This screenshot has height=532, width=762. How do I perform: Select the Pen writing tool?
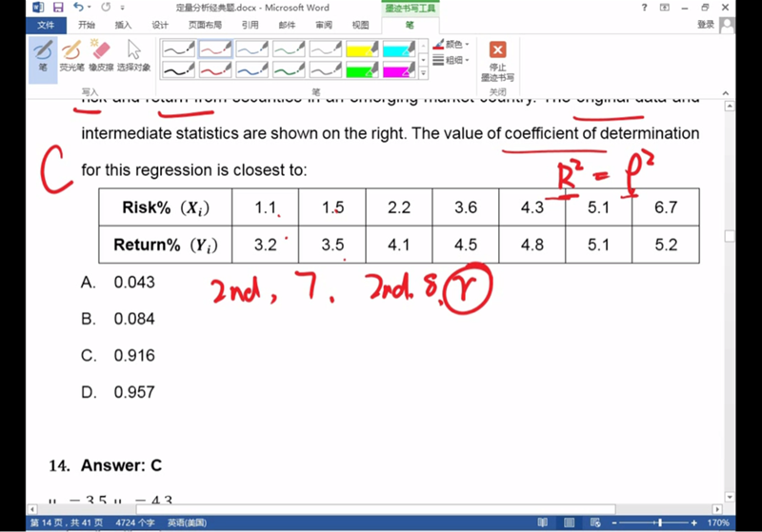[43, 59]
